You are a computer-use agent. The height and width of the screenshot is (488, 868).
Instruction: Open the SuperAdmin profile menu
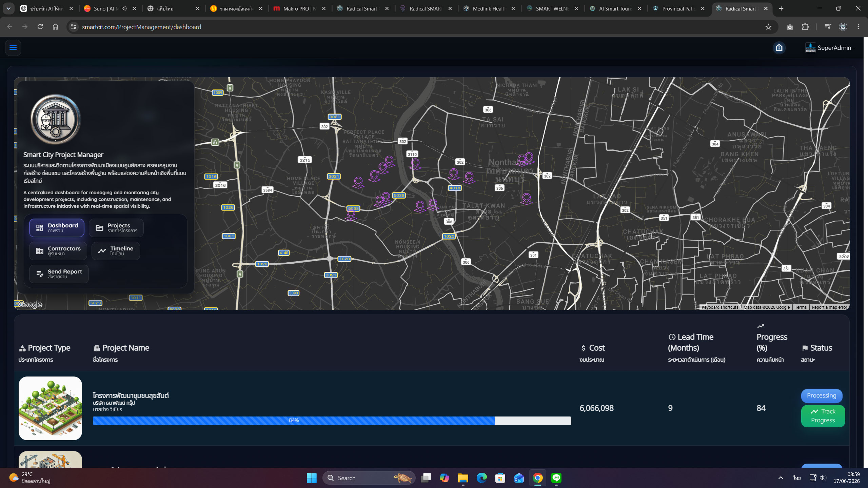pyautogui.click(x=828, y=48)
